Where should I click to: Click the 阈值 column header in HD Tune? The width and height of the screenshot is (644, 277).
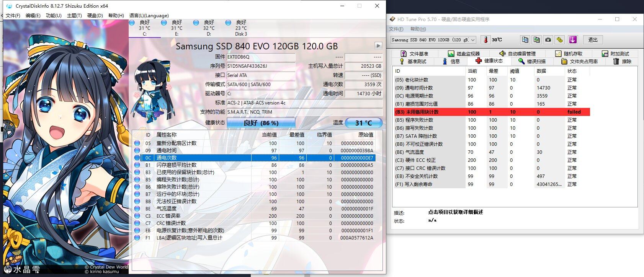(515, 71)
